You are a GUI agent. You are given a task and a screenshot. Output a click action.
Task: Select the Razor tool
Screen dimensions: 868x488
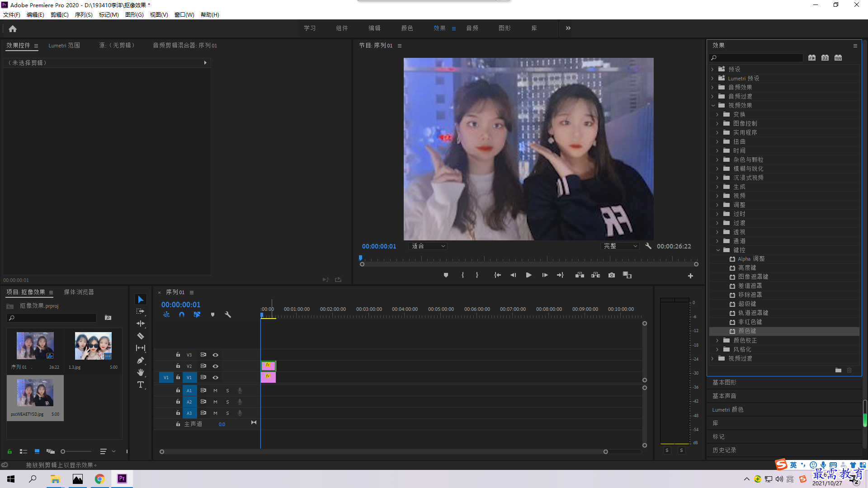click(141, 336)
